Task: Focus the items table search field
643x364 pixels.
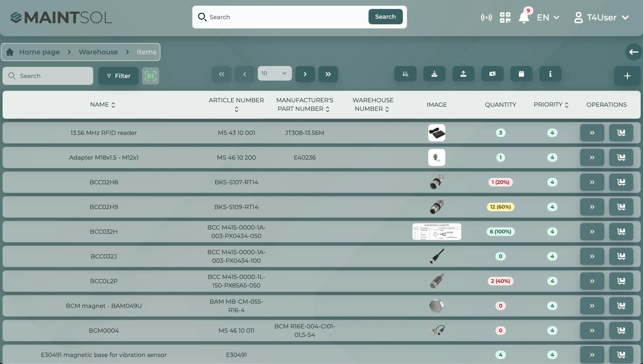Action: tap(48, 76)
